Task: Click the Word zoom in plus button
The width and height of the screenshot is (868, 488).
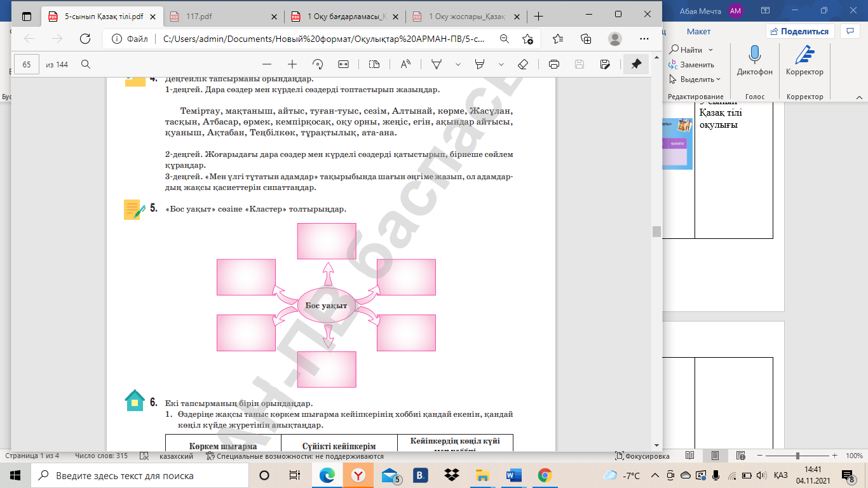Action: [834, 456]
